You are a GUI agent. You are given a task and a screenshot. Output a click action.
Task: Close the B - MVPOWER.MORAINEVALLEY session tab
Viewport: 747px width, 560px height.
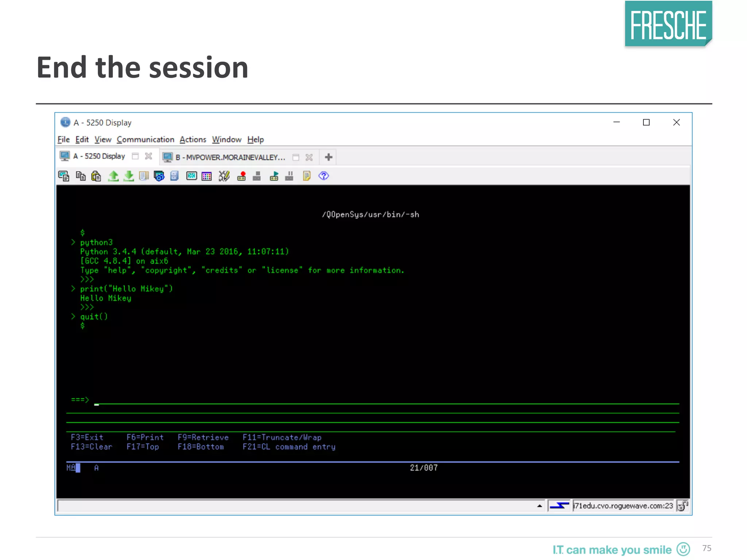pyautogui.click(x=309, y=157)
